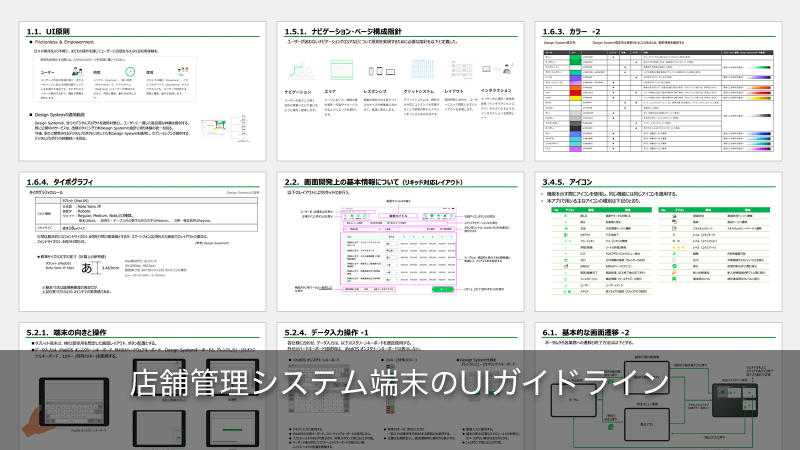
Task: Click the heading 1.6.4. タイポグラフィ
Action: coord(60,182)
